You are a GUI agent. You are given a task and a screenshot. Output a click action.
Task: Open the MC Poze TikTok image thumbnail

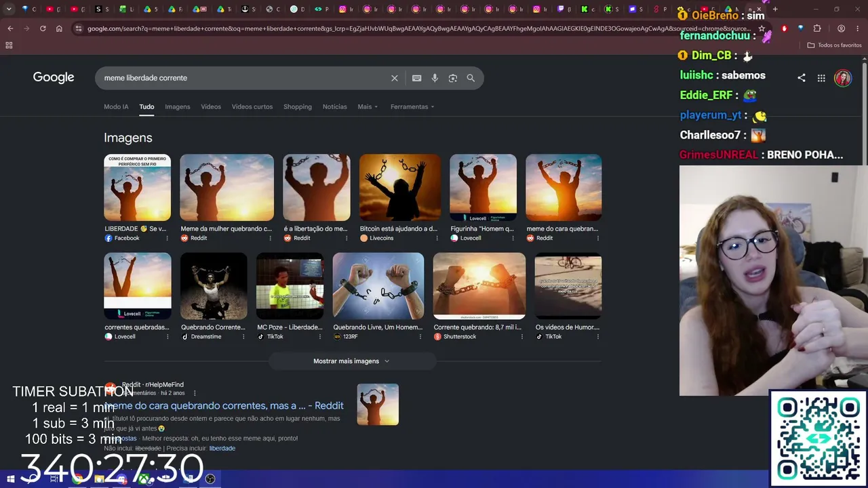coord(290,286)
